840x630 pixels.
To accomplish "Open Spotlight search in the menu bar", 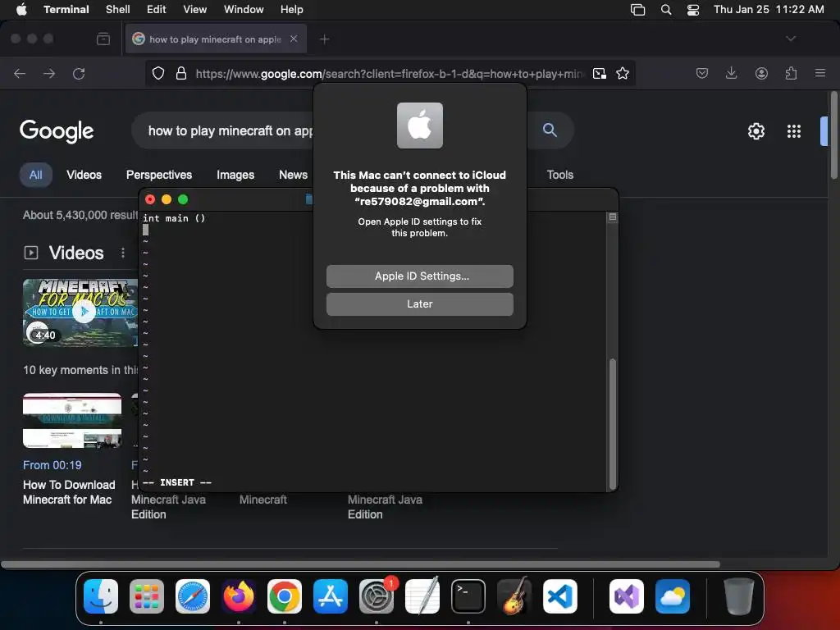I will (666, 10).
